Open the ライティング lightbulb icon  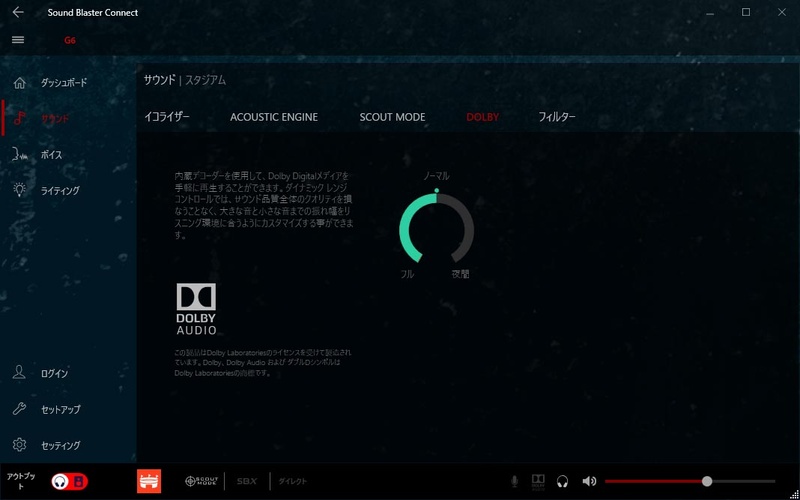[x=19, y=190]
